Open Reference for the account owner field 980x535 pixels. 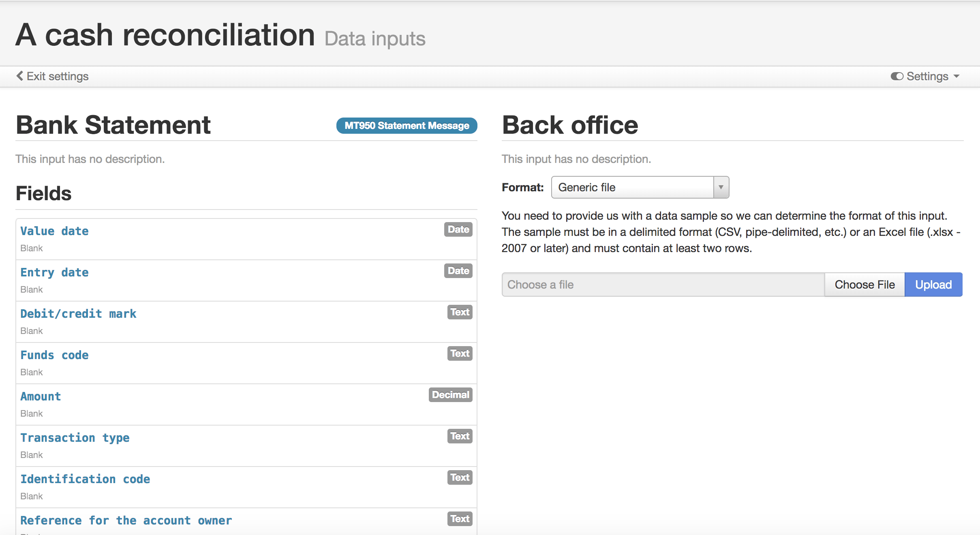click(x=126, y=520)
